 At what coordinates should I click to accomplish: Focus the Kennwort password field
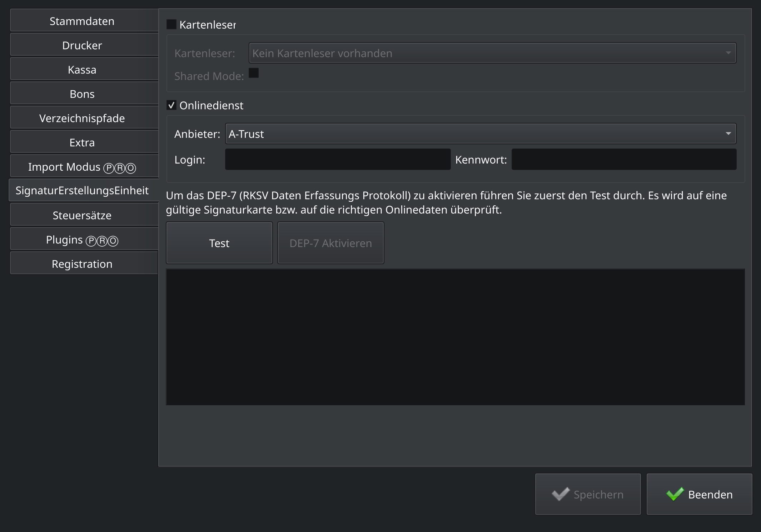tap(624, 159)
